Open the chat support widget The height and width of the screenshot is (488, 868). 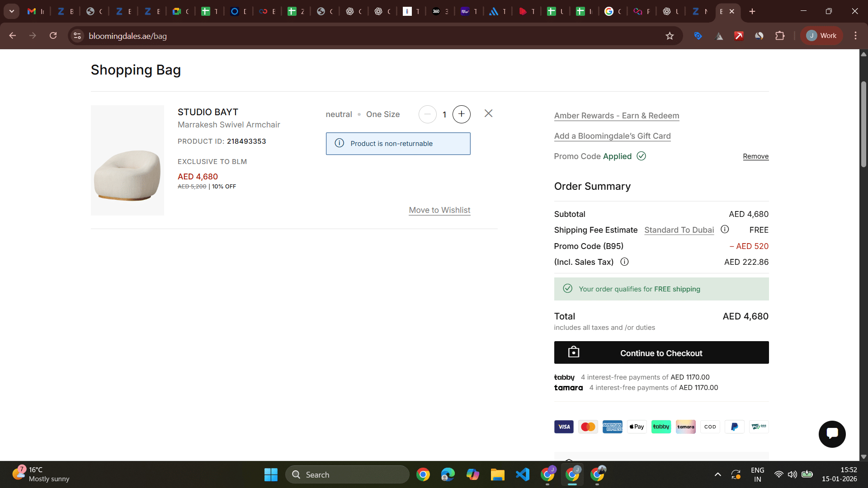(832, 434)
